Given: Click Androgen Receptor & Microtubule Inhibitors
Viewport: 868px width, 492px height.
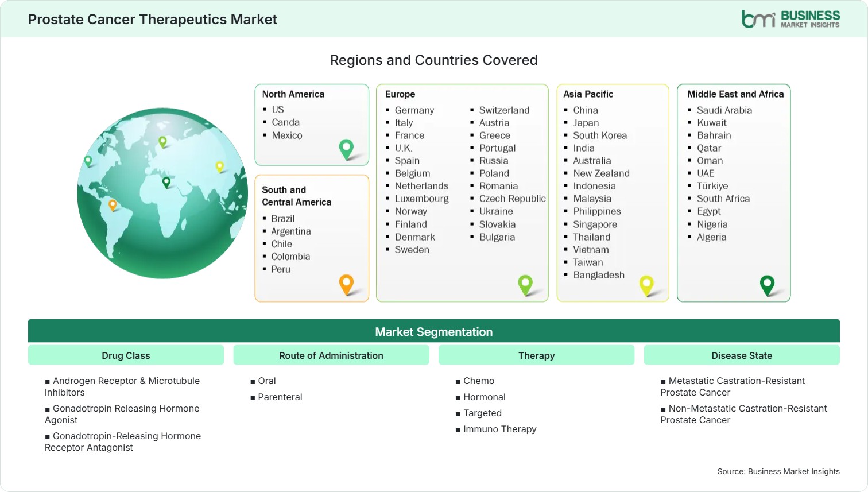Looking at the screenshot, I should (x=122, y=386).
